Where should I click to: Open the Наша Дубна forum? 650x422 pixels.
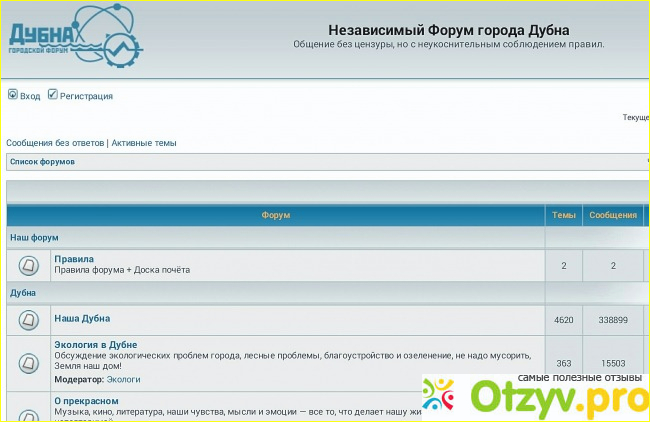click(x=82, y=318)
